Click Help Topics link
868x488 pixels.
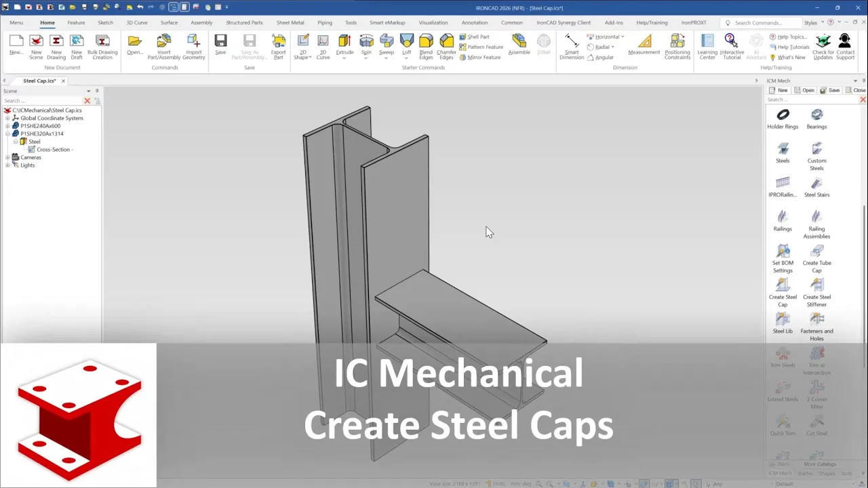(788, 37)
